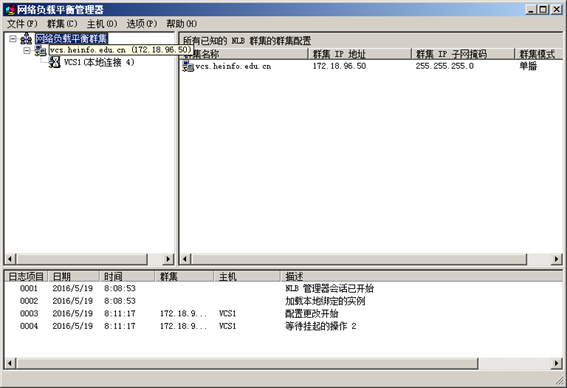Close the 网络负载平衡管理器 window

[557, 10]
